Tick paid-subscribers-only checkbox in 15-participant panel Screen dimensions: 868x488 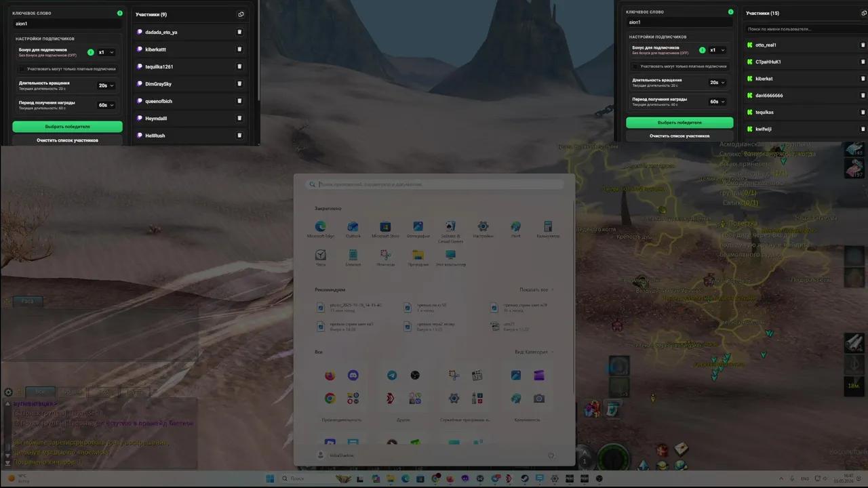point(635,66)
